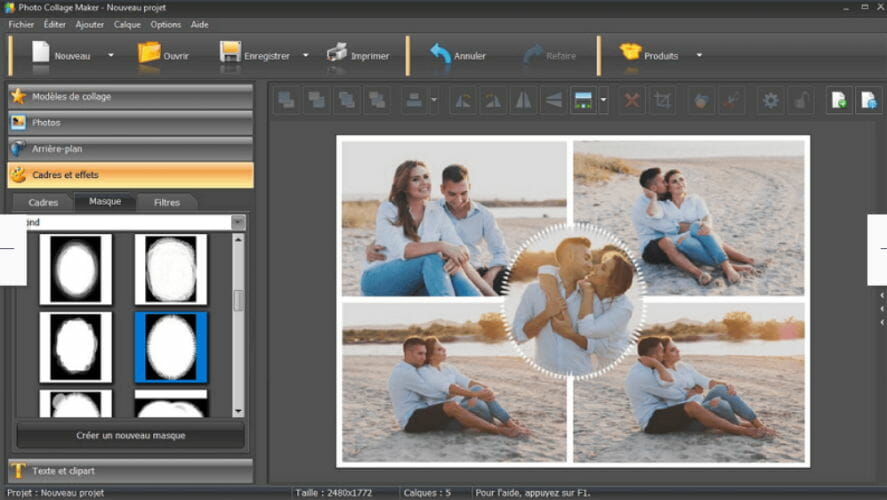Select the crop tool icon
The height and width of the screenshot is (500, 887).
point(661,100)
